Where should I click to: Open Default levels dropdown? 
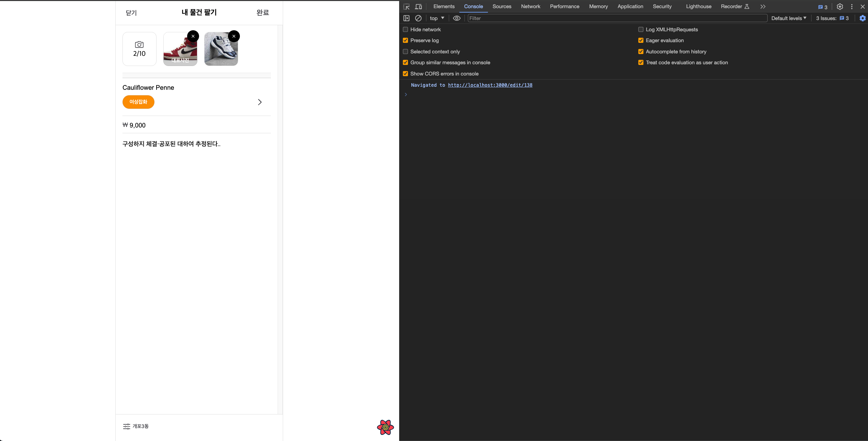[788, 18]
